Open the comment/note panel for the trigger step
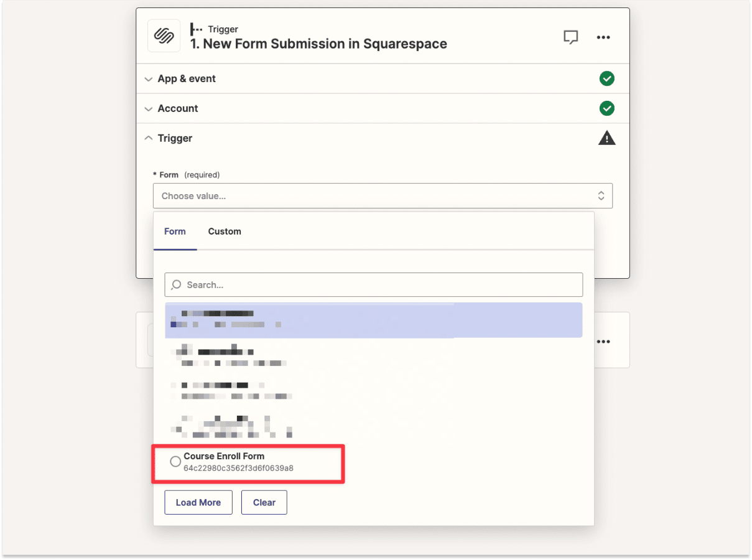Screen dimensions: 752x560 [570, 37]
